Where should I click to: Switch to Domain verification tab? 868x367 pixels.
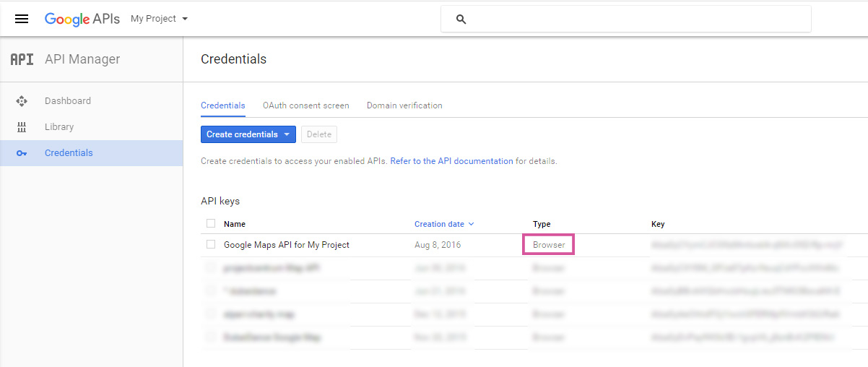pyautogui.click(x=404, y=105)
